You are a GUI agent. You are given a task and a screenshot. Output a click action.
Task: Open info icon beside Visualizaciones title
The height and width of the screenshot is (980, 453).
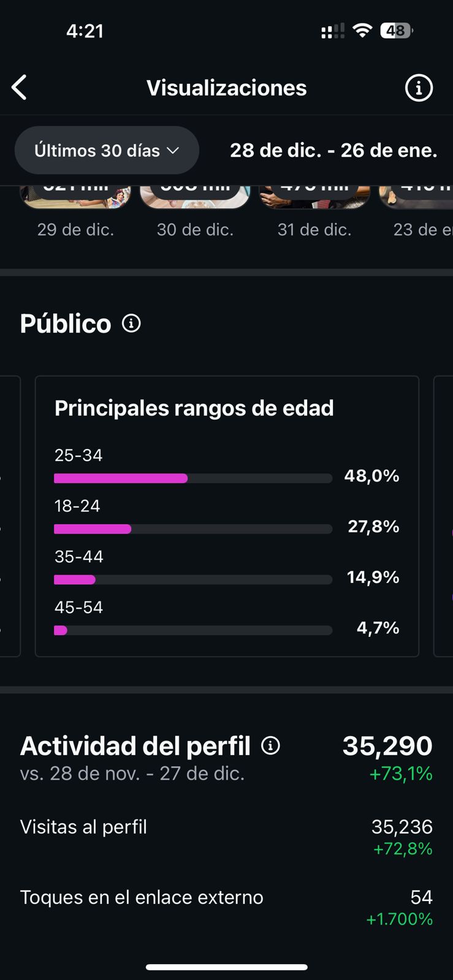click(419, 88)
